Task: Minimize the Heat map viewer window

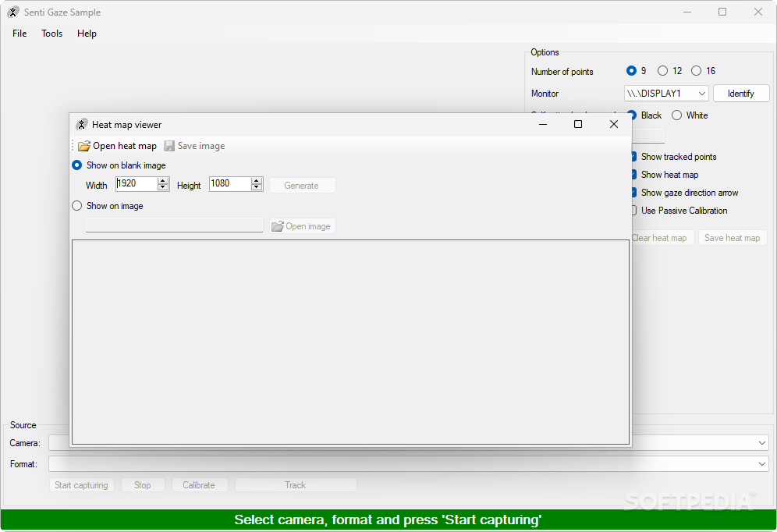Action: tap(543, 124)
